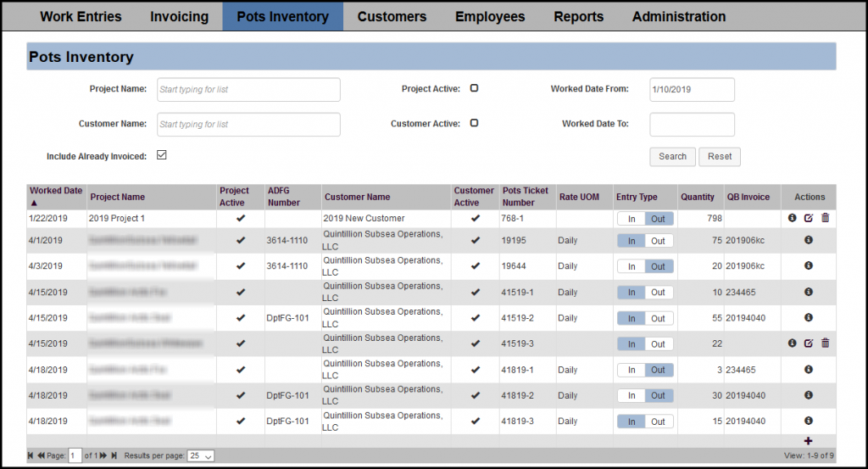This screenshot has height=469, width=868.
Task: Sort by ADFG Number column header
Action: click(x=284, y=197)
